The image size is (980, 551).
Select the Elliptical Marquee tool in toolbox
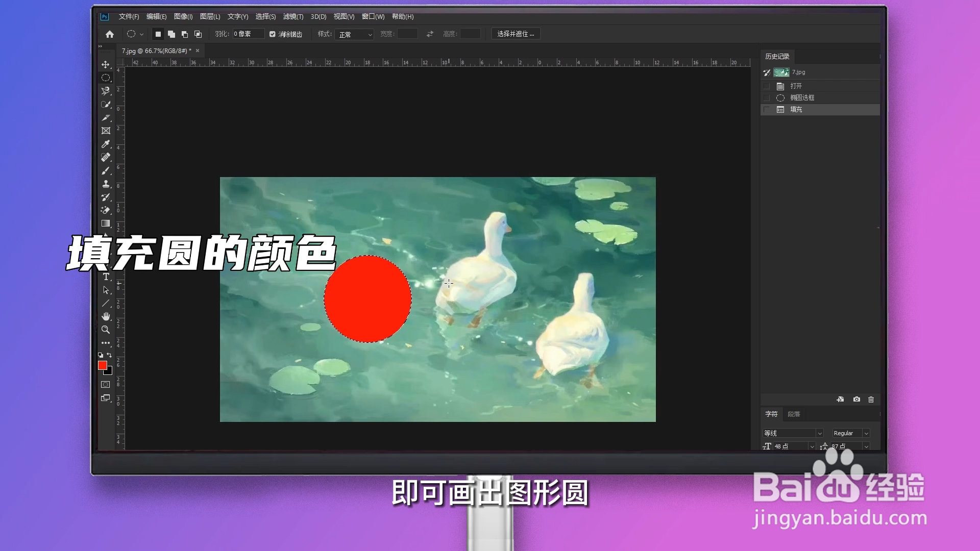point(106,78)
